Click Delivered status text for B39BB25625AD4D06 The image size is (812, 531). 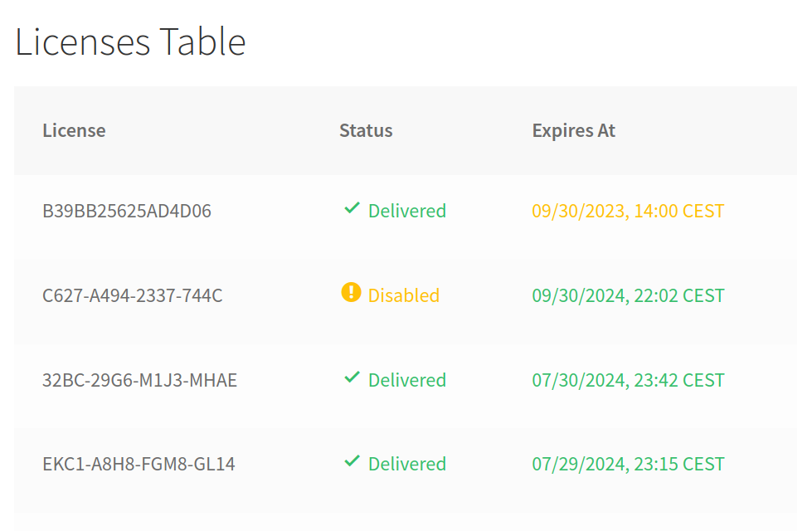click(x=407, y=211)
